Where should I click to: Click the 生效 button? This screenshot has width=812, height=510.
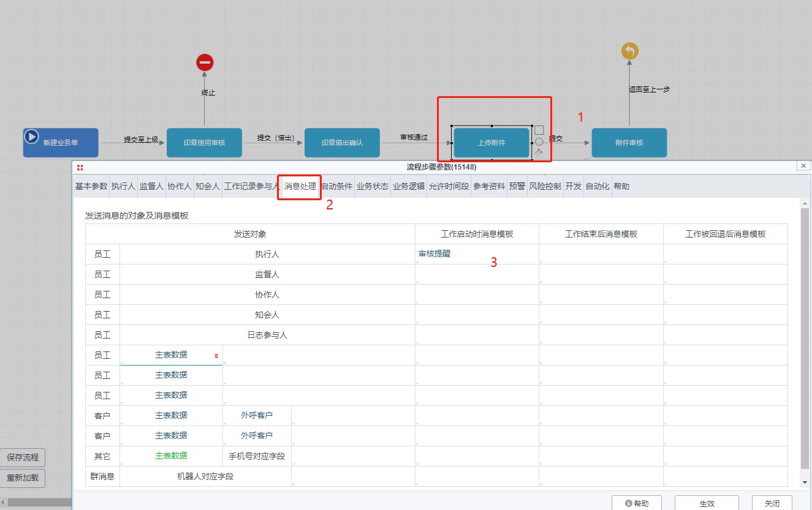coord(707,503)
